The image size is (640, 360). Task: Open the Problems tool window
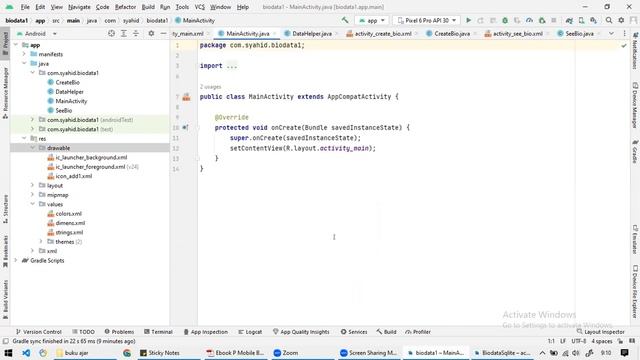(x=119, y=332)
